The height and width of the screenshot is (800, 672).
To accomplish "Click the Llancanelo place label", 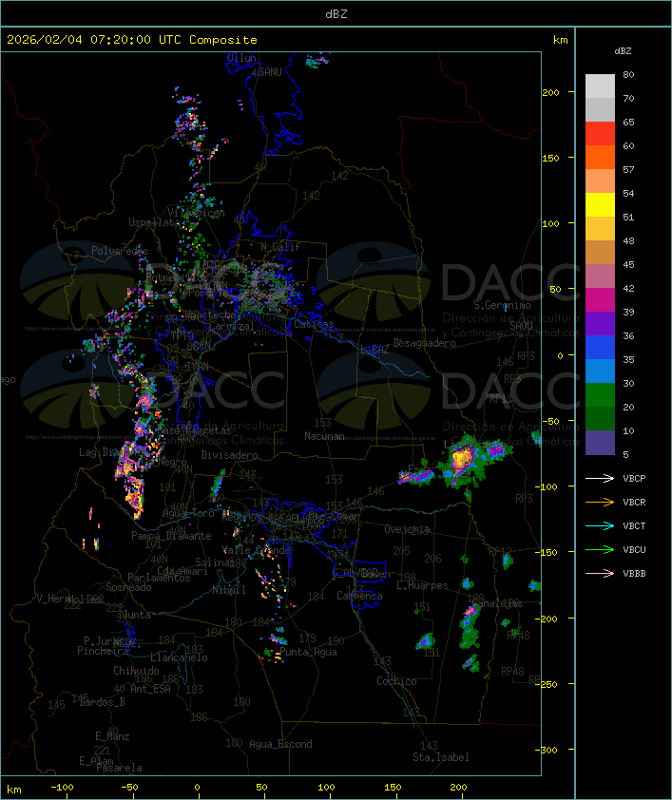I will click(179, 657).
